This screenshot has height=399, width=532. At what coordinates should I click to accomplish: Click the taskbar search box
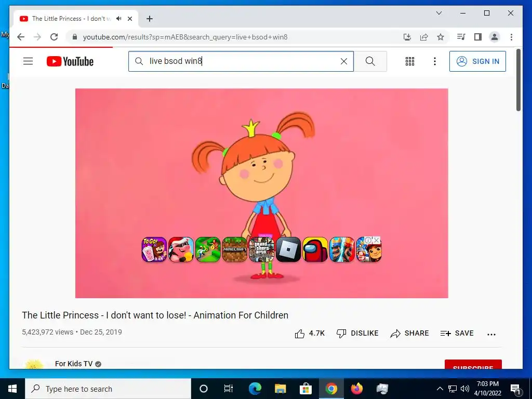click(108, 389)
